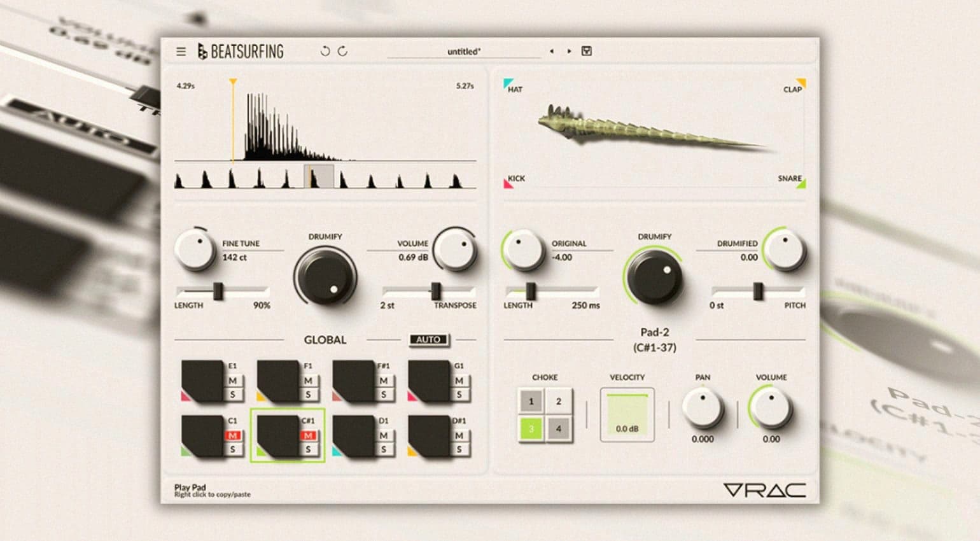Adjust the Drumified level knob
This screenshot has height=541, width=980.
(785, 249)
